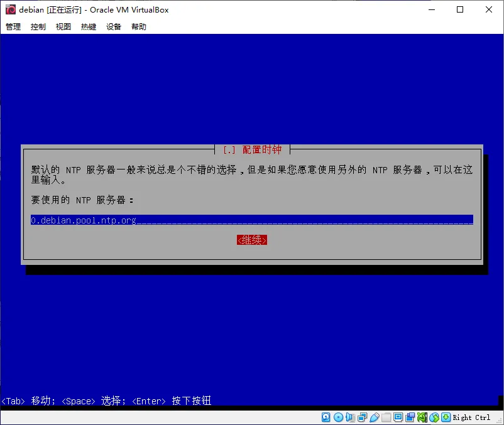Click the network adapter status icon
This screenshot has height=425, width=504.
coord(362,417)
